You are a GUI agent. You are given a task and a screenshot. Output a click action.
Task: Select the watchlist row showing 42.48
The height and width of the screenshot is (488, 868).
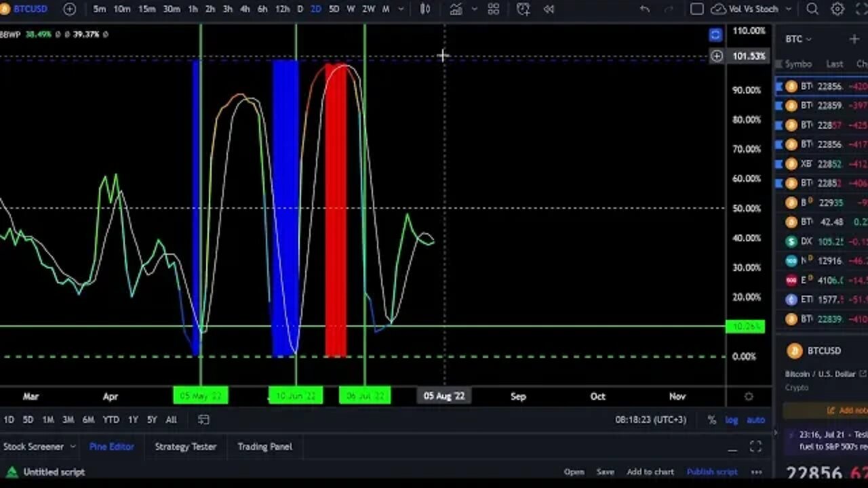822,222
